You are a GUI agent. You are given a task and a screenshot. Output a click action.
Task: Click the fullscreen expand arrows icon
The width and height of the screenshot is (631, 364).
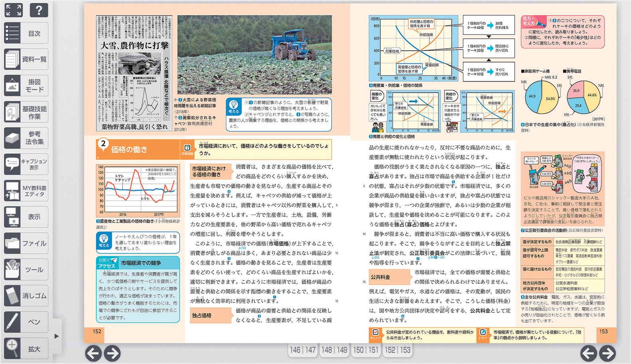tap(14, 10)
